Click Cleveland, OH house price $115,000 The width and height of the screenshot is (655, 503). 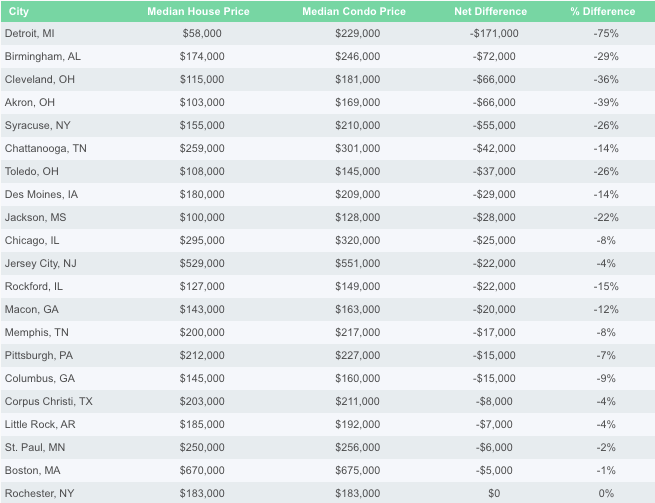pyautogui.click(x=202, y=79)
